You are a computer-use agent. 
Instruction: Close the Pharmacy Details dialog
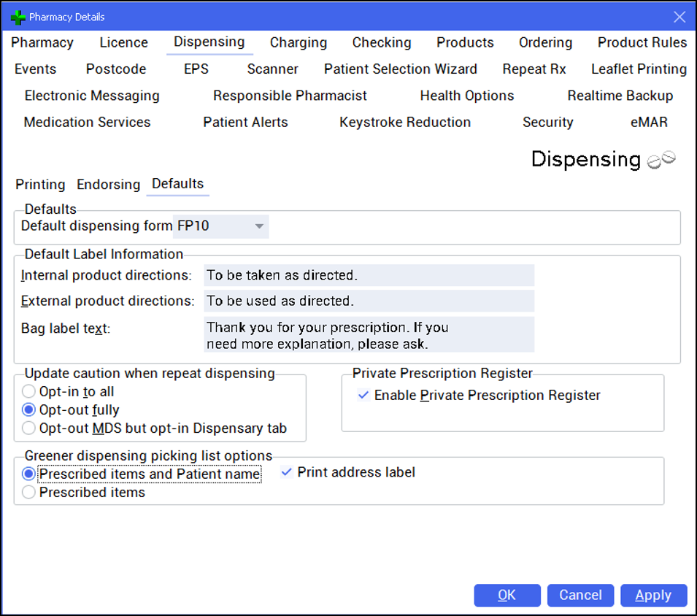tap(679, 17)
